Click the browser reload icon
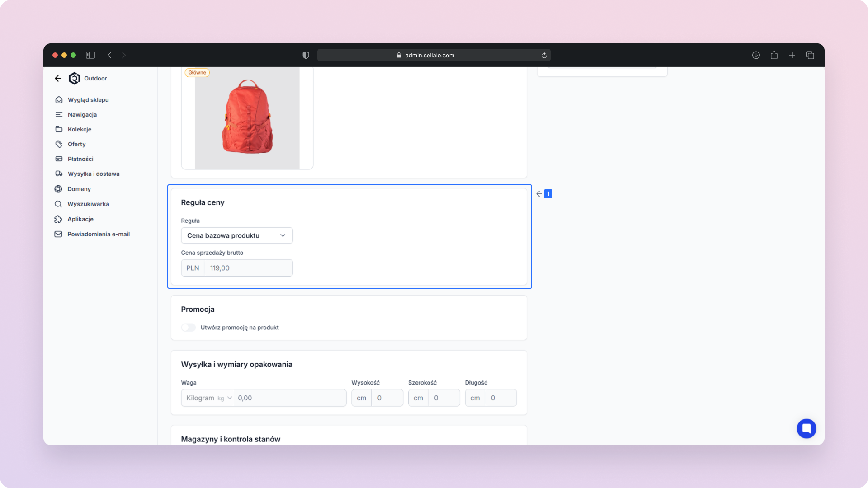868x488 pixels. (544, 56)
